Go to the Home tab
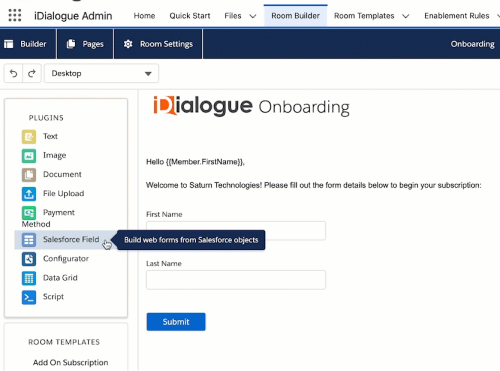The width and height of the screenshot is (500, 371). [x=144, y=16]
